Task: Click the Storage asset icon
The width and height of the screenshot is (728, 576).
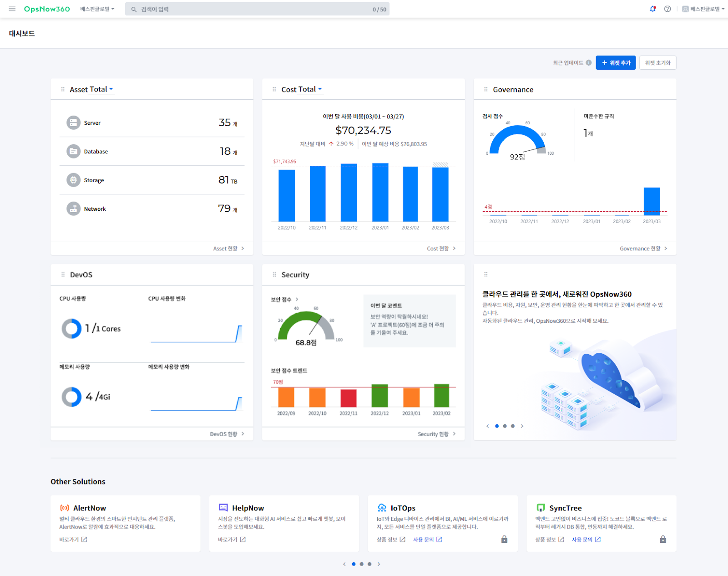Action: tap(73, 180)
